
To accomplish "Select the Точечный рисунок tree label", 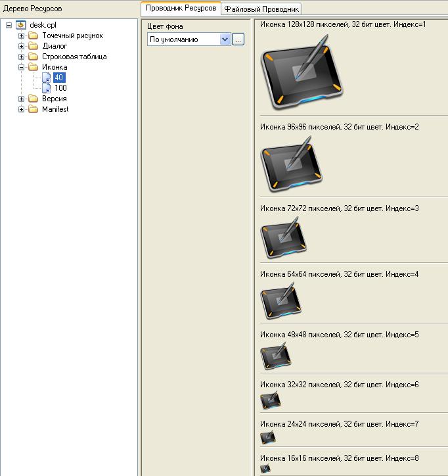I will (x=72, y=36).
